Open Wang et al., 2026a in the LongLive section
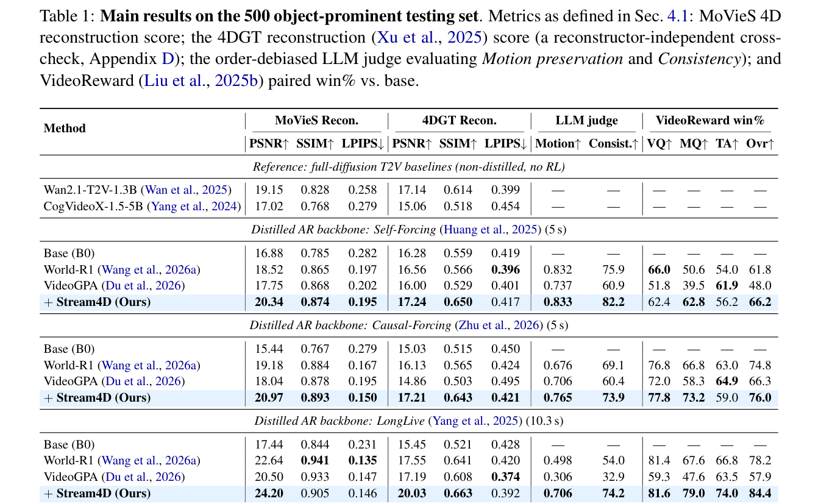821x504 pixels. 150,461
